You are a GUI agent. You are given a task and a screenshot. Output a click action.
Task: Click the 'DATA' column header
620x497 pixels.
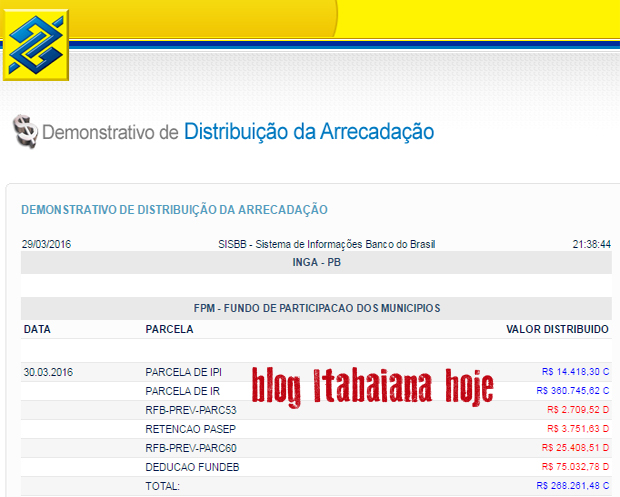point(37,329)
